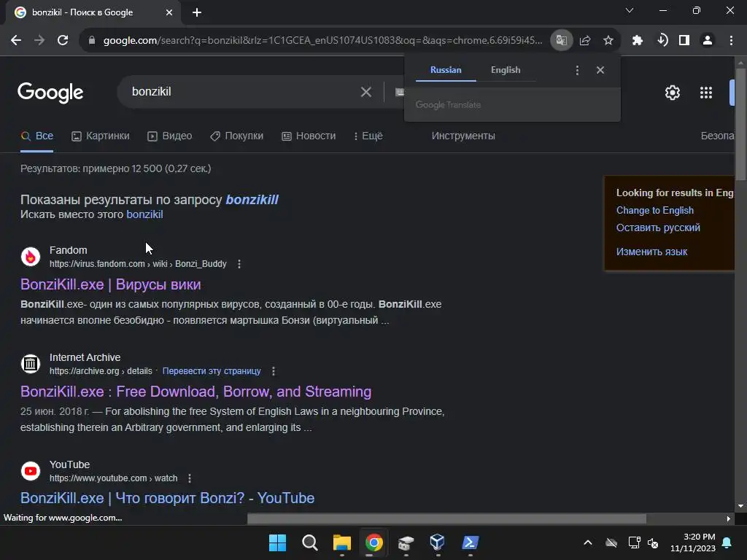This screenshot has height=560, width=747.
Task: Close the translate popup
Action: 600,71
